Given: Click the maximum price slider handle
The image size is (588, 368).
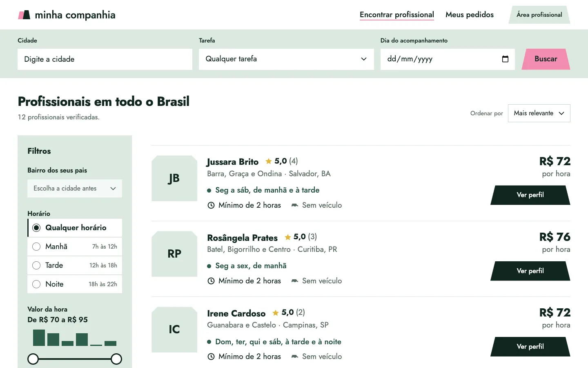Looking at the screenshot, I should click(116, 359).
